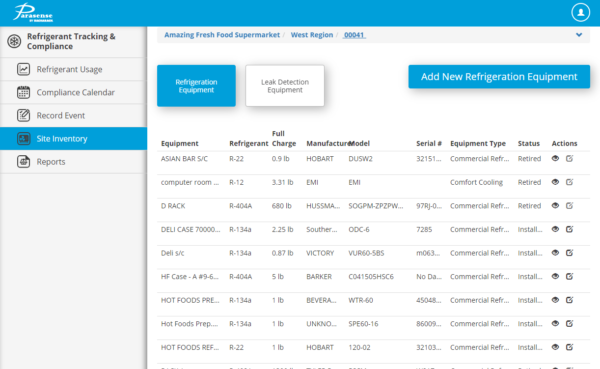Click the VICTORY manufacturer cell

click(320, 253)
